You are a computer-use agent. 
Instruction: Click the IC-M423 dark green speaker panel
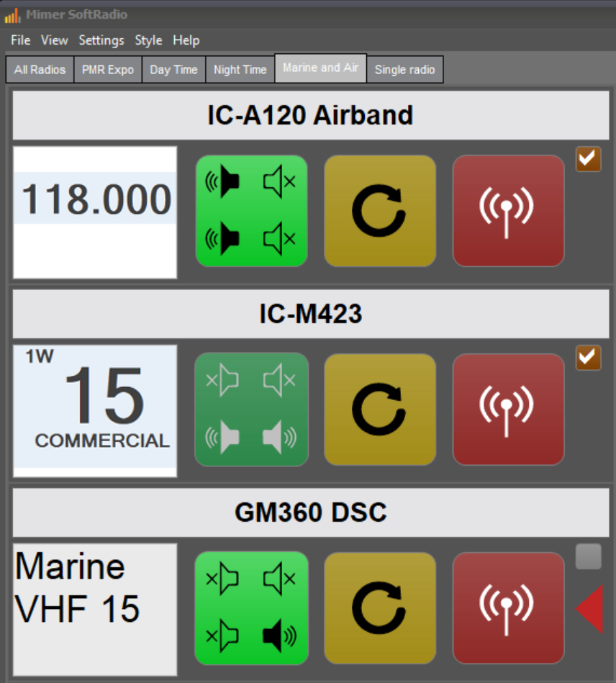tap(251, 410)
